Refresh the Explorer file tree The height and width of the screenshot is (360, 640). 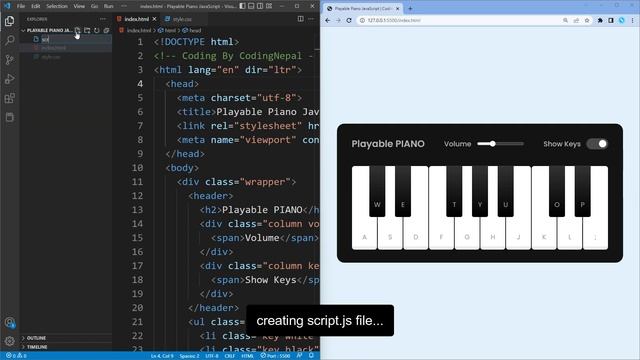pyautogui.click(x=97, y=30)
